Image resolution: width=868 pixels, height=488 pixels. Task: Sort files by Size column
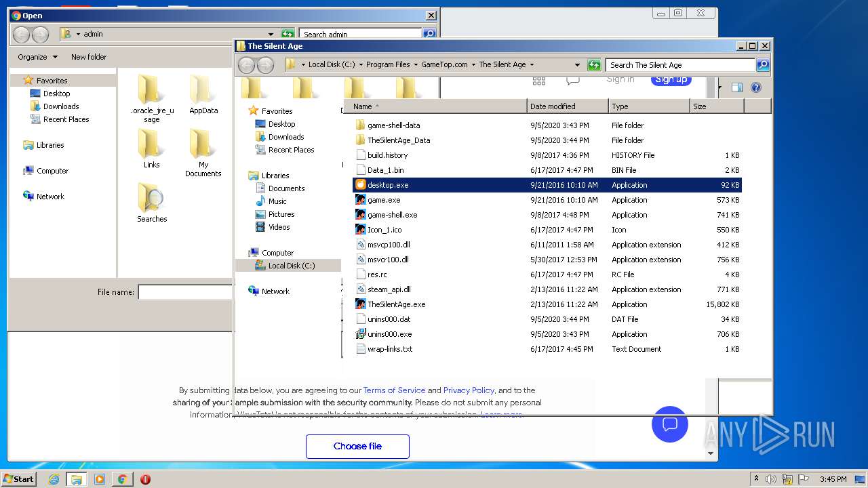717,106
